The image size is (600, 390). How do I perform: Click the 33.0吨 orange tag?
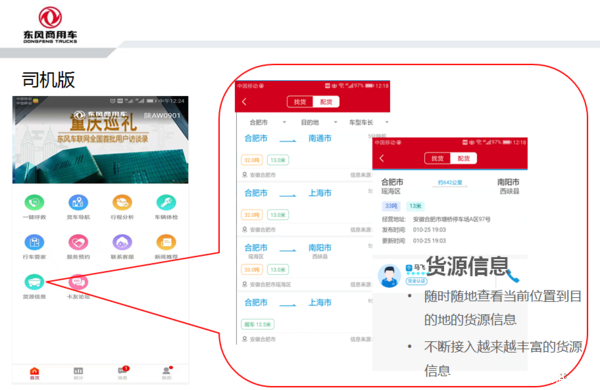point(251,270)
